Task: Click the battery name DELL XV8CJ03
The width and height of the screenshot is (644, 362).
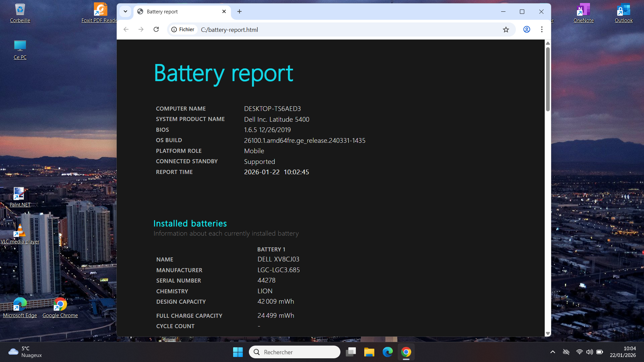Action: point(278,259)
